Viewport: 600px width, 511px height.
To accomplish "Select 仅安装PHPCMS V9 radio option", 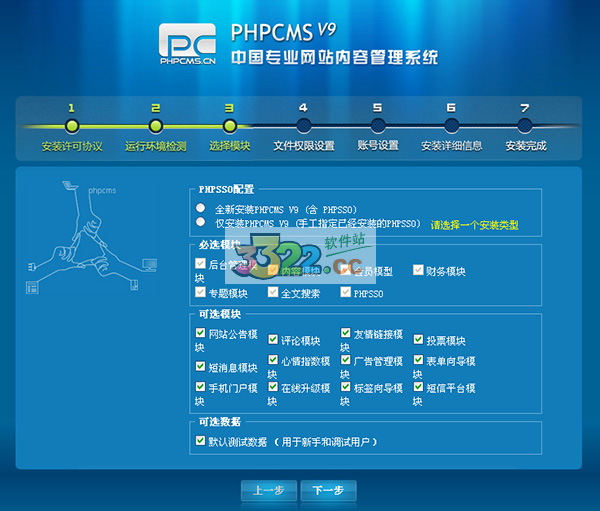I will coord(200,222).
